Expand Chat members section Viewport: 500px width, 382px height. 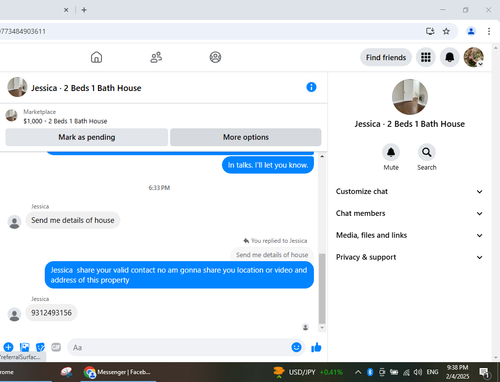click(409, 213)
